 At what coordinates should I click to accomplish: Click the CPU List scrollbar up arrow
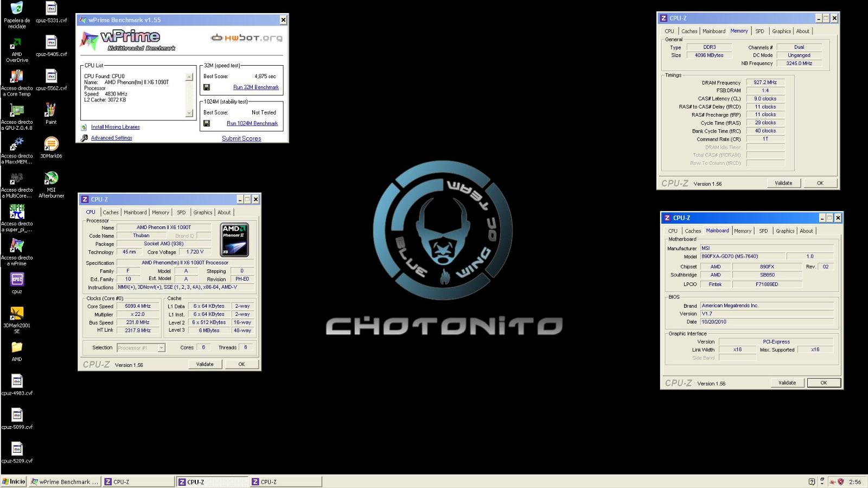coord(189,77)
